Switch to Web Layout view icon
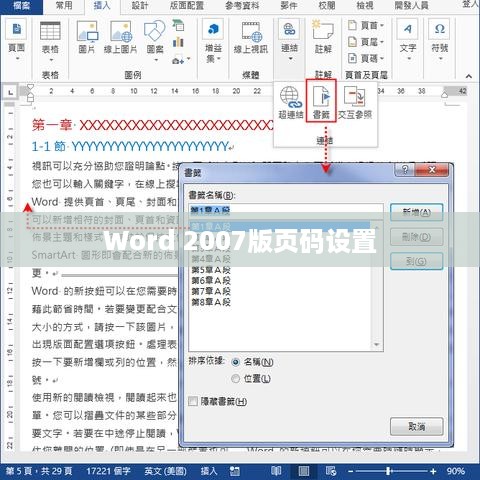Screen dimensions: 480x480 (x=331, y=471)
